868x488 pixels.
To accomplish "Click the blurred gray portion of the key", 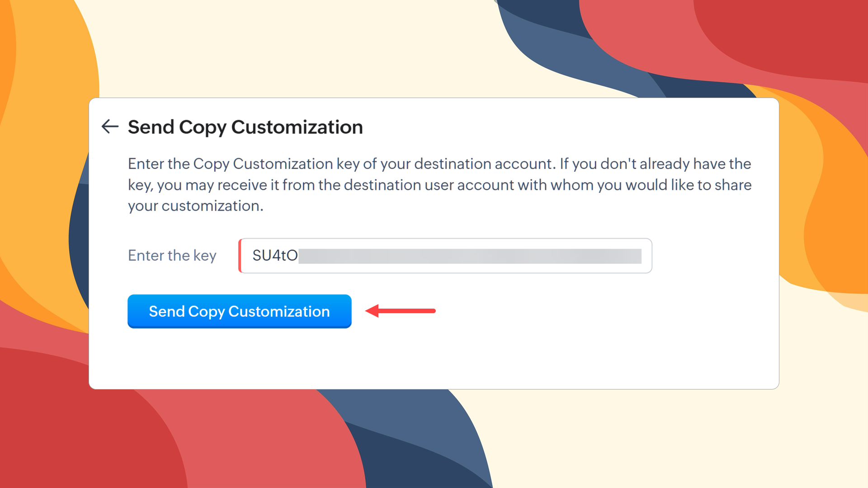I will 469,256.
